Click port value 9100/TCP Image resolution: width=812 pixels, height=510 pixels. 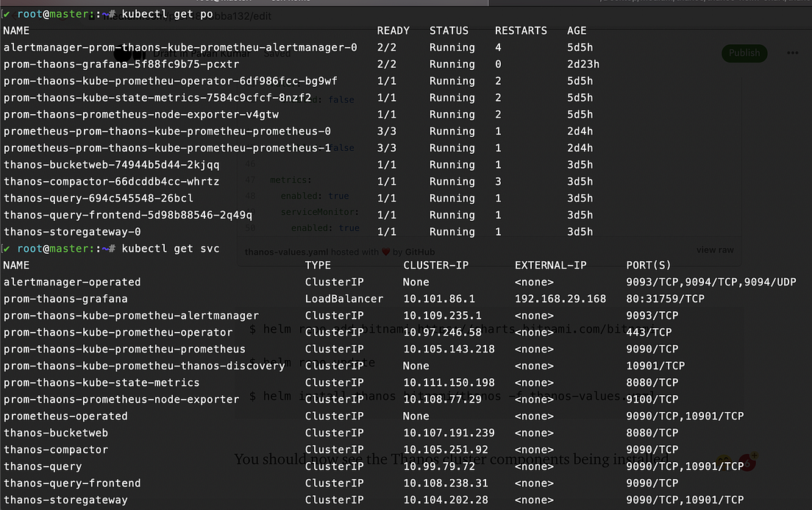(652, 399)
